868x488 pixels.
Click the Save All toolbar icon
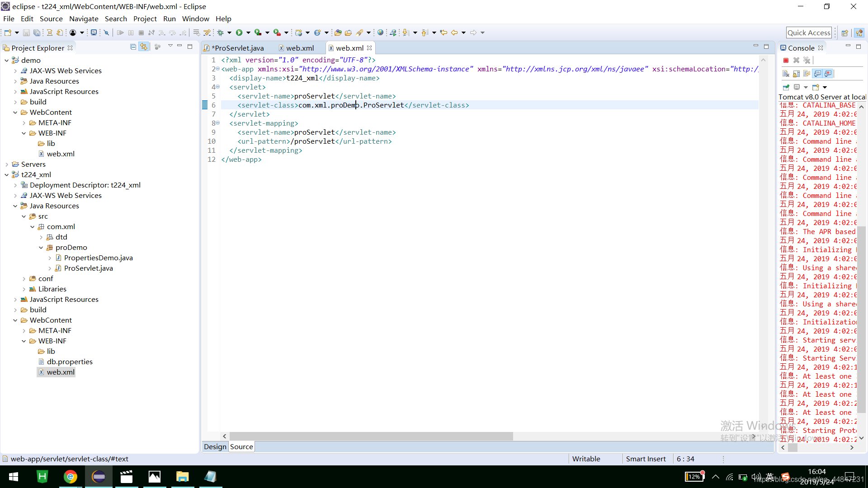coord(37,33)
